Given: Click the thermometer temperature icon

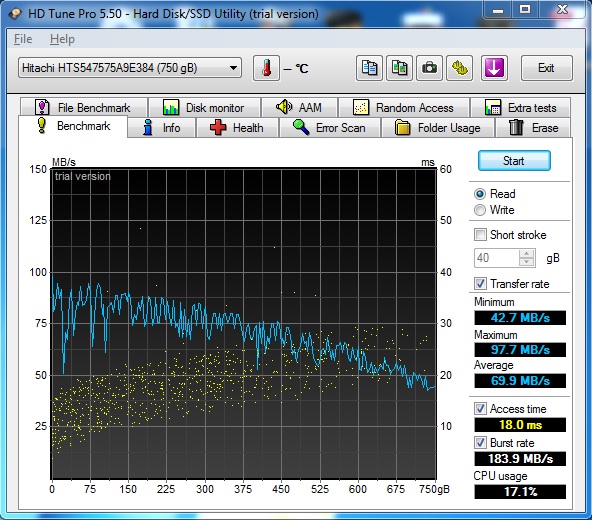Looking at the screenshot, I should (x=267, y=68).
